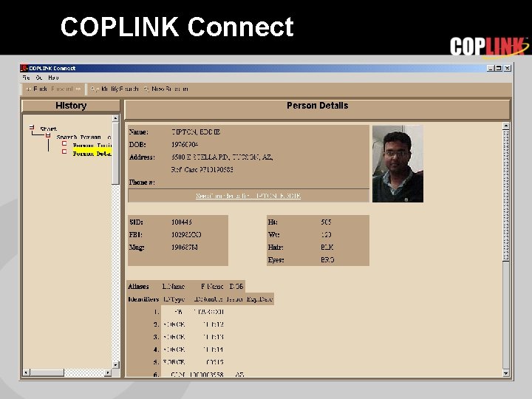
Task: Click the History vertical scrollbar thumb
Action: pyautogui.click(x=115, y=154)
